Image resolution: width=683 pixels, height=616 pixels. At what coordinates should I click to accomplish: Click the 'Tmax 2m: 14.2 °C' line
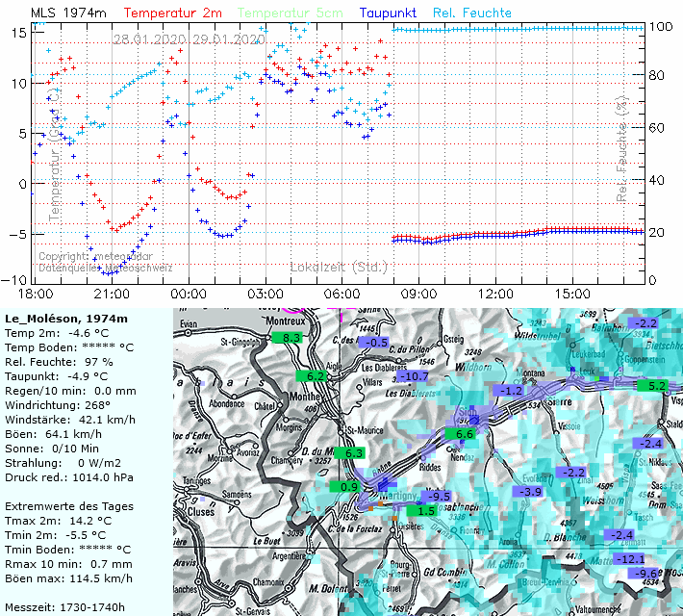(58, 521)
